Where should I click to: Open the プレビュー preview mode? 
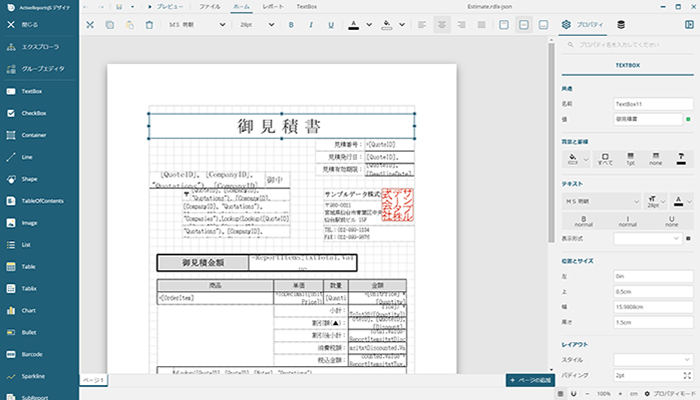165,7
